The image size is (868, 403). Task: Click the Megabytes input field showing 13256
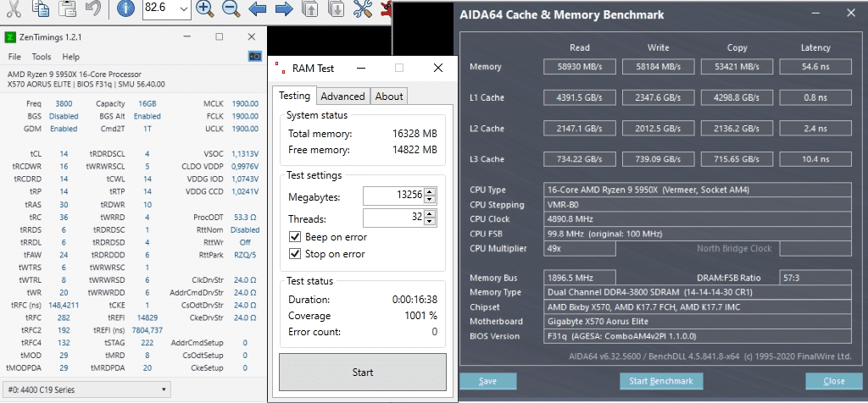coord(394,196)
